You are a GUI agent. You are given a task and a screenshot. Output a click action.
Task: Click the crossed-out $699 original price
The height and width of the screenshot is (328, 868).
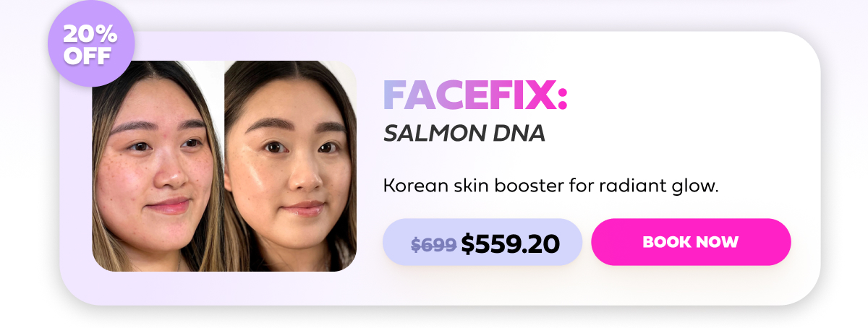[x=433, y=245]
